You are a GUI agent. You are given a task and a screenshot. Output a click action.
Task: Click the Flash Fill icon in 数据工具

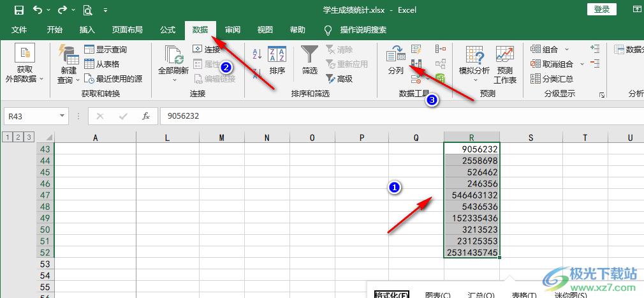click(x=416, y=49)
